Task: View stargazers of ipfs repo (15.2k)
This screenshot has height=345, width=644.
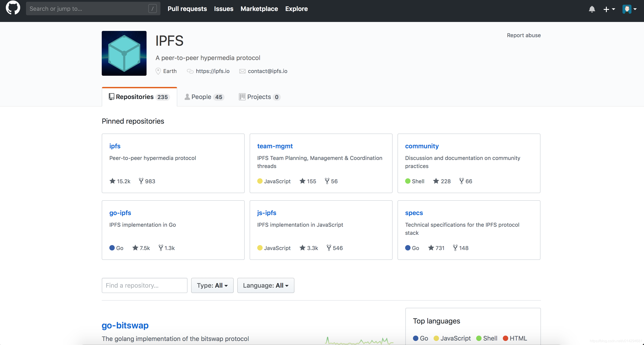Action: coord(120,181)
